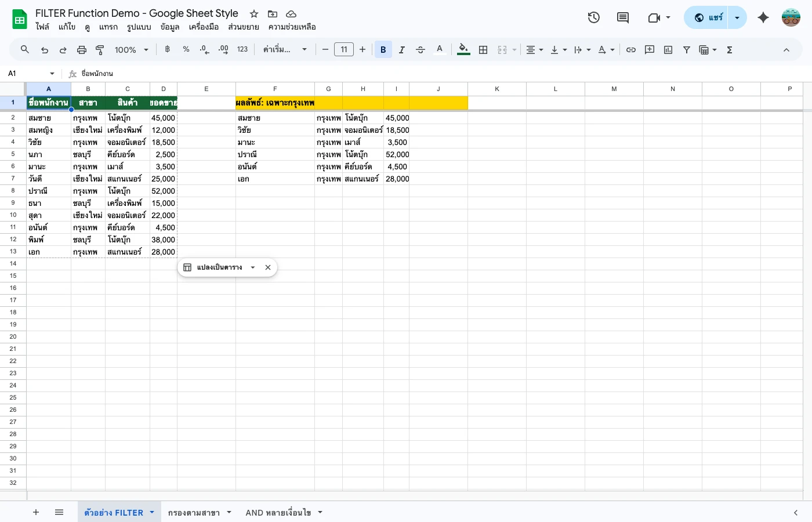Open the comments panel icon
The height and width of the screenshot is (522, 812).
pos(623,17)
